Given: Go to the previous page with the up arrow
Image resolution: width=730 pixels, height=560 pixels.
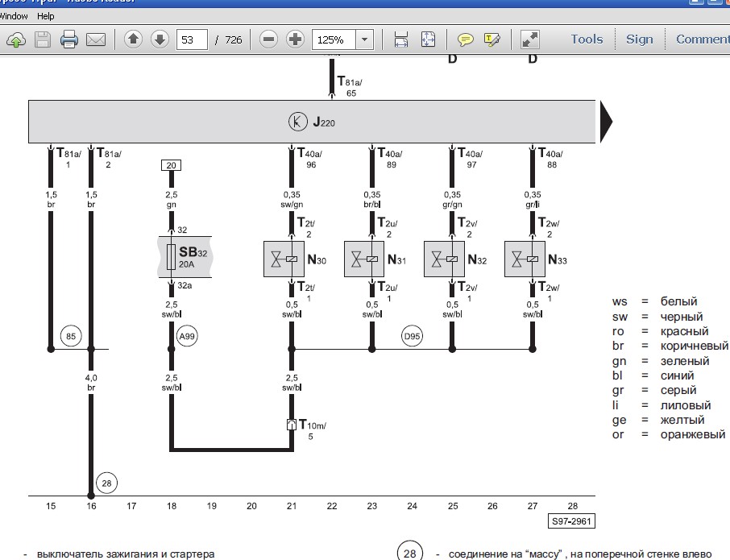Looking at the screenshot, I should pos(133,39).
